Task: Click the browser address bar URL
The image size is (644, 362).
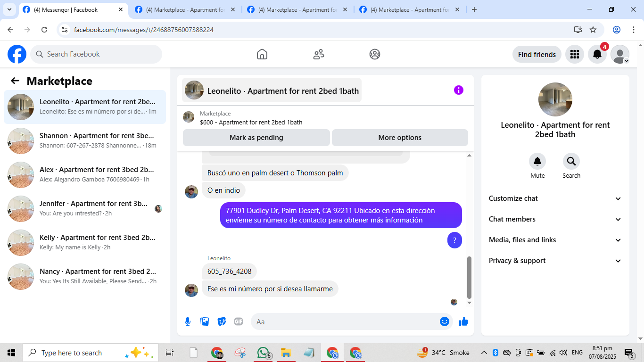Action: click(144, 30)
